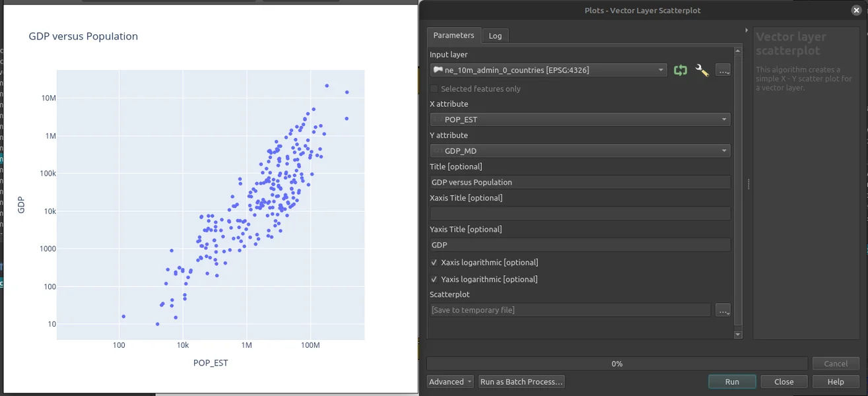Switch to the Log tab
The width and height of the screenshot is (868, 396).
[495, 36]
